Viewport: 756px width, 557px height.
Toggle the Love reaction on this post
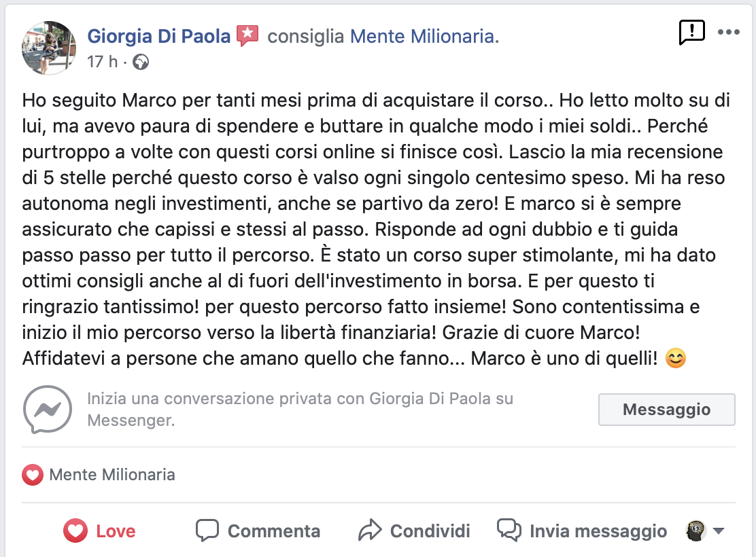pyautogui.click(x=99, y=531)
